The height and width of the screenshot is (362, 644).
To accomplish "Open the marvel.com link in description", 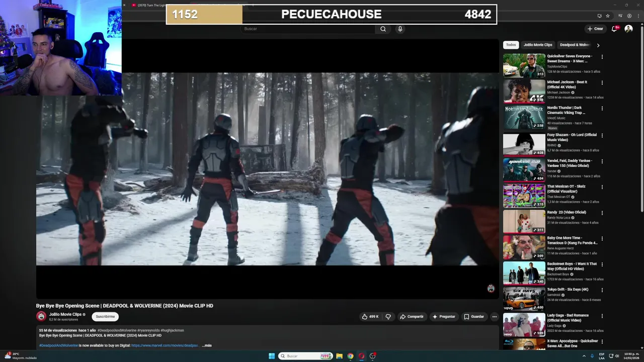I will click(165, 345).
